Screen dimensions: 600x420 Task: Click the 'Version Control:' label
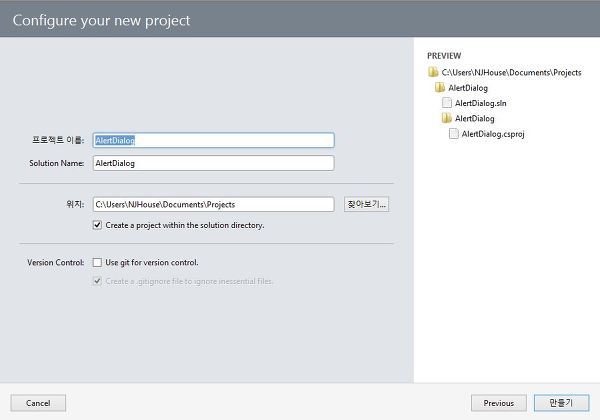pyautogui.click(x=56, y=263)
